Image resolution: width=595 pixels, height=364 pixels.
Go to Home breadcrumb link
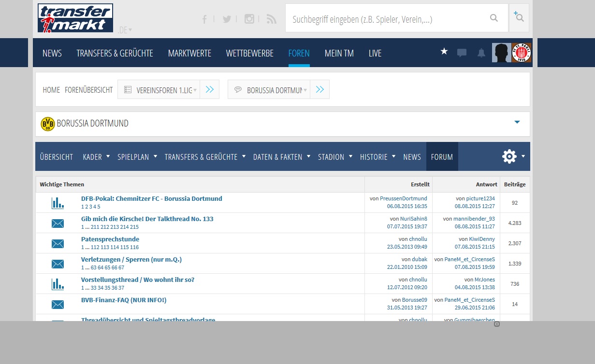(51, 90)
